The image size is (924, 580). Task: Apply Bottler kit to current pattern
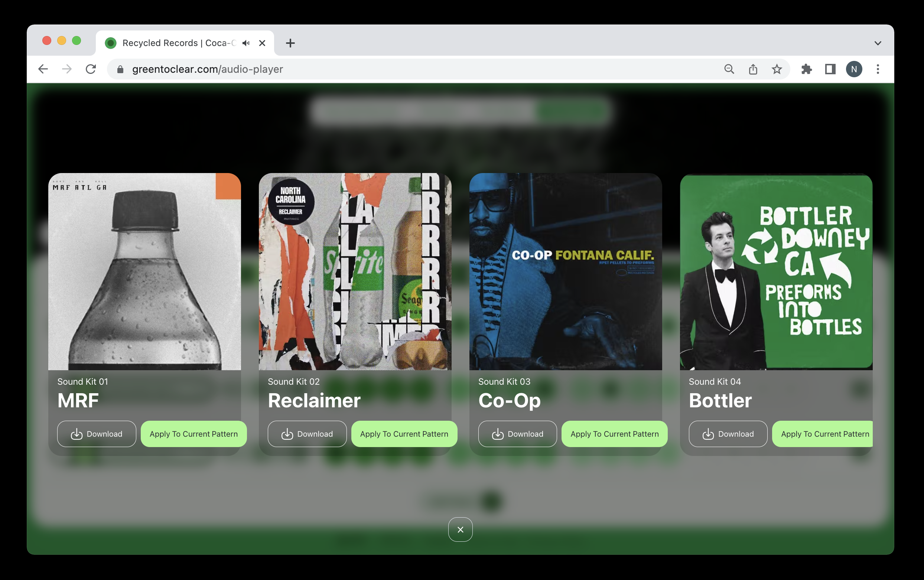click(x=822, y=434)
